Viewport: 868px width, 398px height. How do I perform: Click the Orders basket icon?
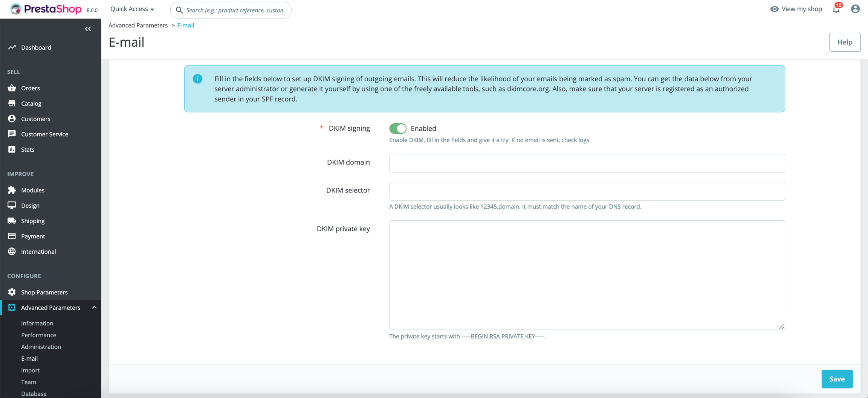12,88
